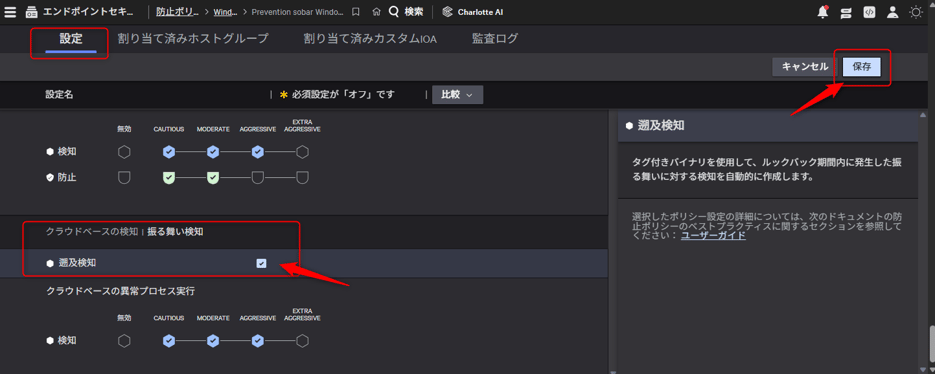Launch the Charlotte AI assistant
935x374 pixels.
473,12
